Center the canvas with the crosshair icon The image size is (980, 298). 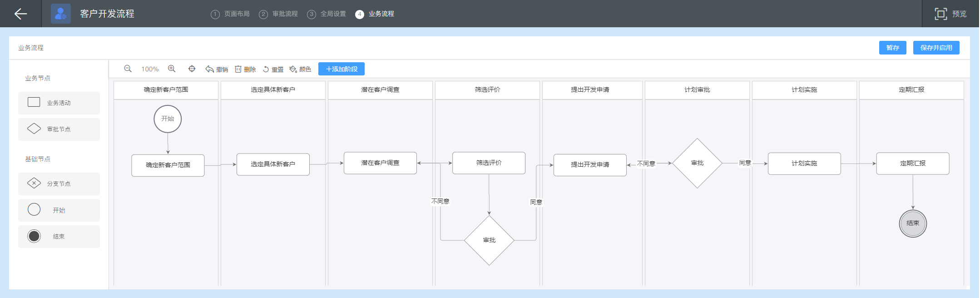pyautogui.click(x=192, y=69)
